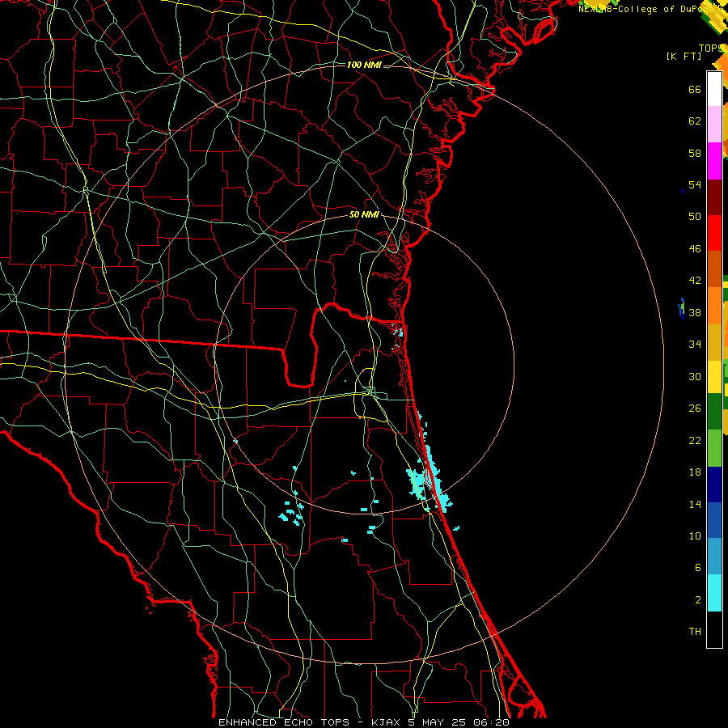Image resolution: width=728 pixels, height=728 pixels.
Task: Click the "50 NMI" range ring label
Action: pyautogui.click(x=364, y=215)
